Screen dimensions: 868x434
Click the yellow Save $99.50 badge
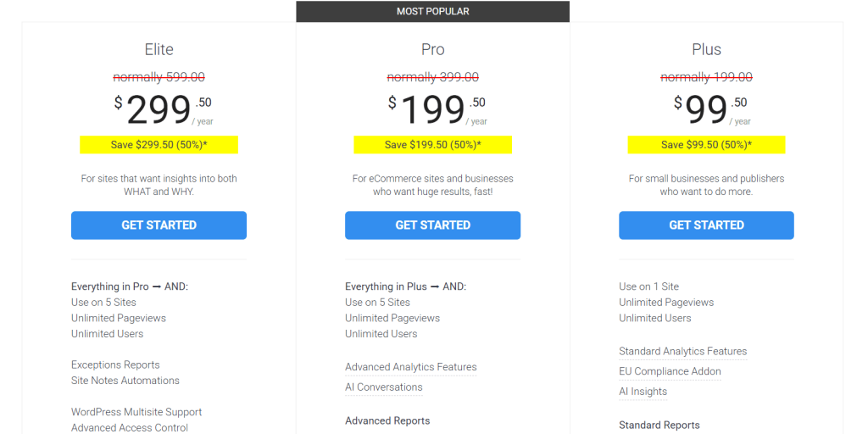(706, 145)
